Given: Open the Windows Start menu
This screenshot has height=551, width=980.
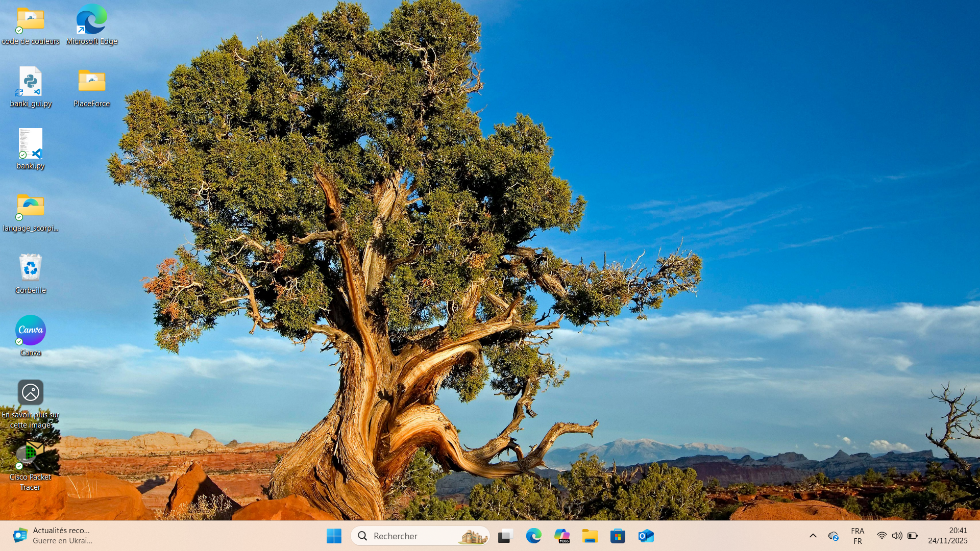Looking at the screenshot, I should 334,536.
